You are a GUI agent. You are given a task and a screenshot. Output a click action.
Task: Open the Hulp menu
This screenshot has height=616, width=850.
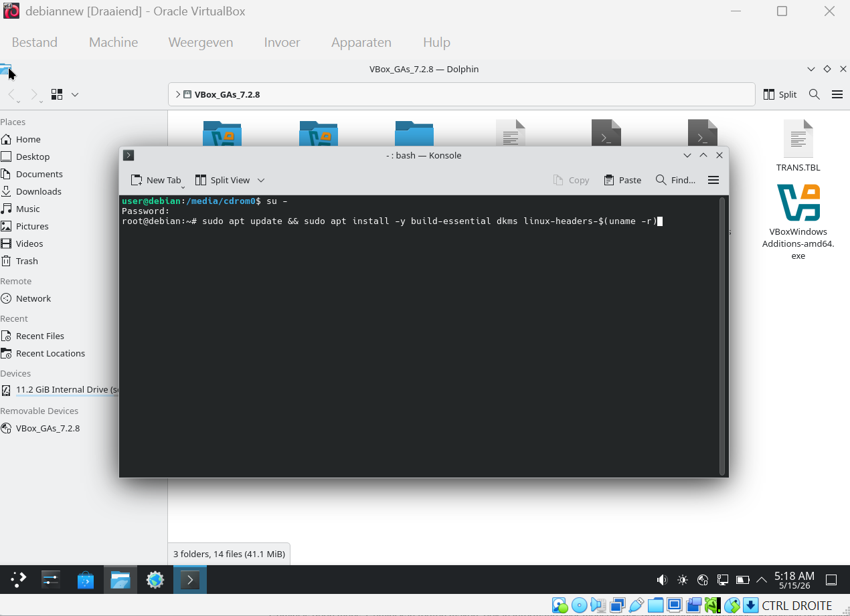(x=436, y=42)
